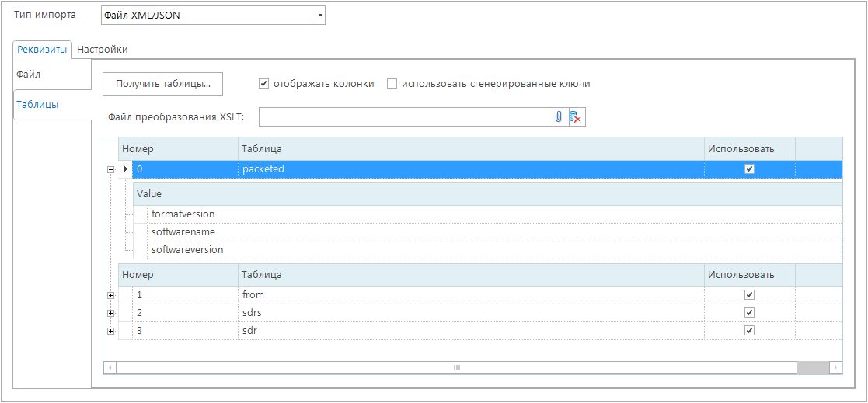Click the 'Получить таблицы...' button
This screenshot has height=403, width=868.
click(163, 84)
